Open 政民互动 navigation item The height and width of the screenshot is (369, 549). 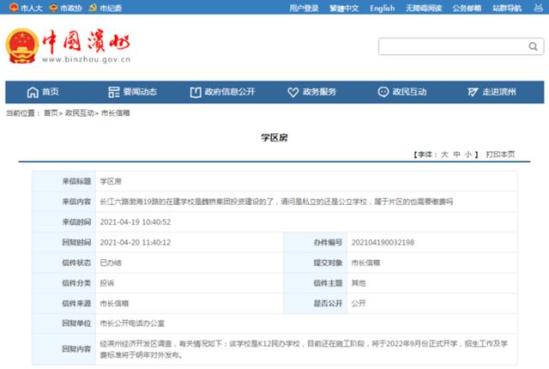point(409,92)
